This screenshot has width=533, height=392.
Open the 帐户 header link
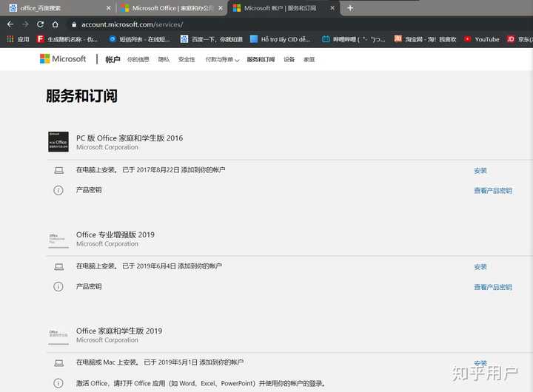click(x=113, y=59)
